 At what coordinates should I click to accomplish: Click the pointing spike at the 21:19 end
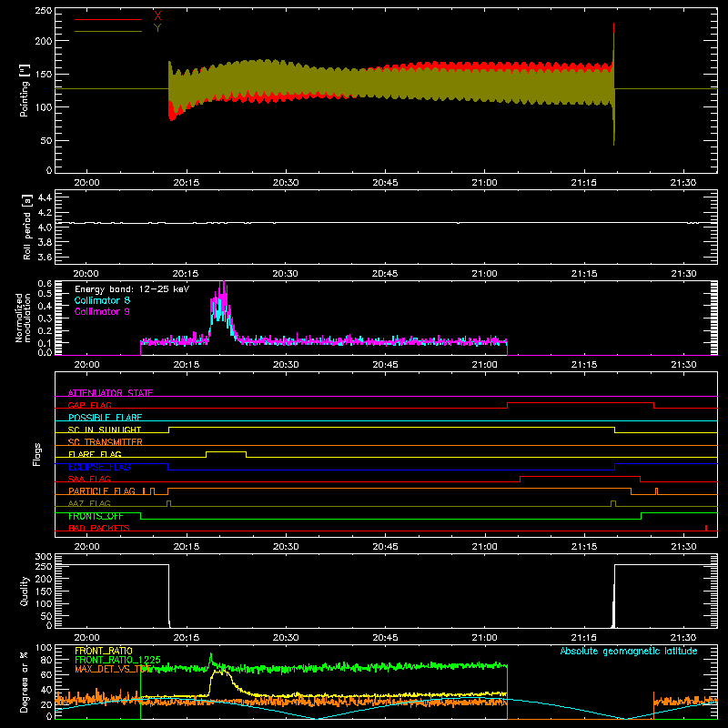pos(613,84)
